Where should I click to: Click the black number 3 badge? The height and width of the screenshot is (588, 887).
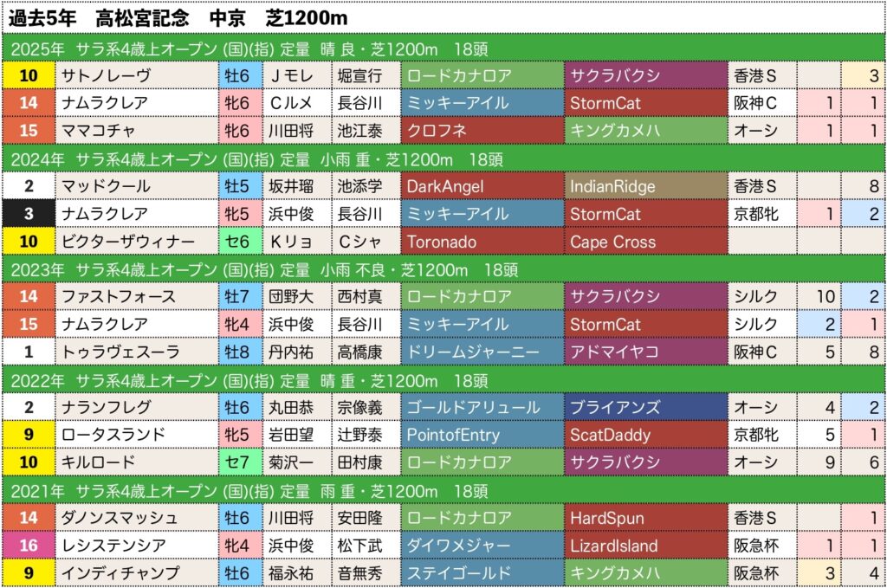click(29, 215)
